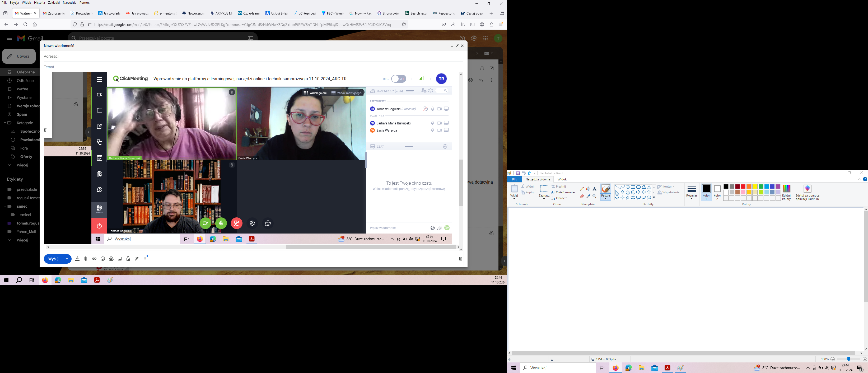Viewport: 868px width, 373px height.
Task: Open the Wyślij send options arrow
Action: pyautogui.click(x=67, y=259)
